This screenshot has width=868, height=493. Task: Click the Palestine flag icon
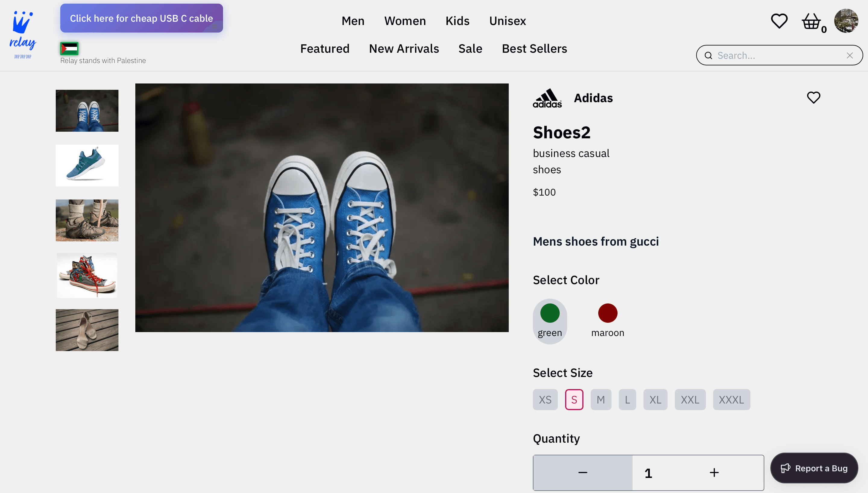[69, 49]
